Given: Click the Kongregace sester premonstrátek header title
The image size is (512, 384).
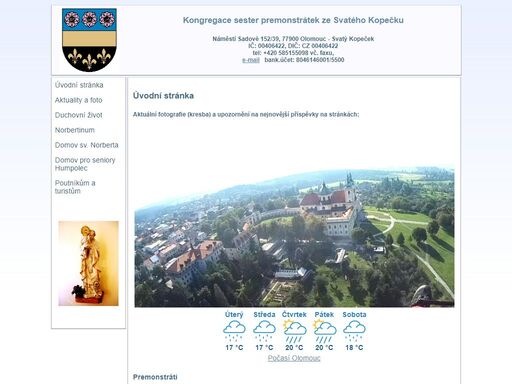Looking at the screenshot, I should 293,20.
